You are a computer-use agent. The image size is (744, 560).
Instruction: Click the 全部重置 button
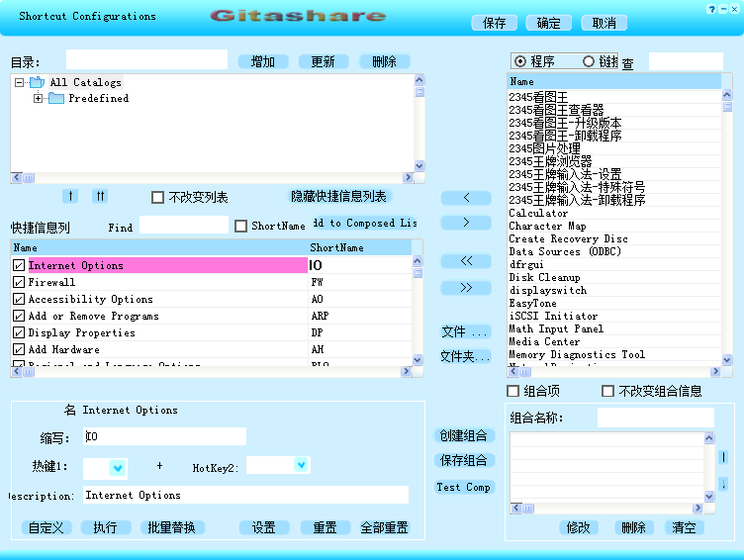[x=384, y=527]
